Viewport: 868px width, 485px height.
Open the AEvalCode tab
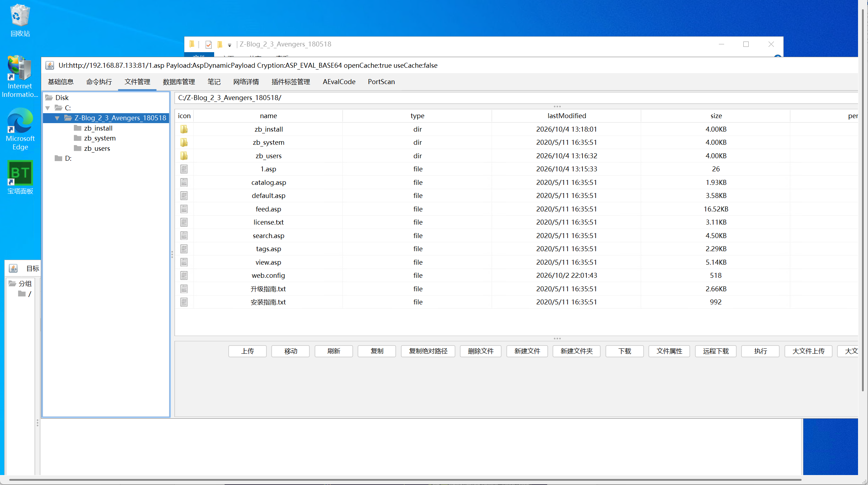coord(339,82)
